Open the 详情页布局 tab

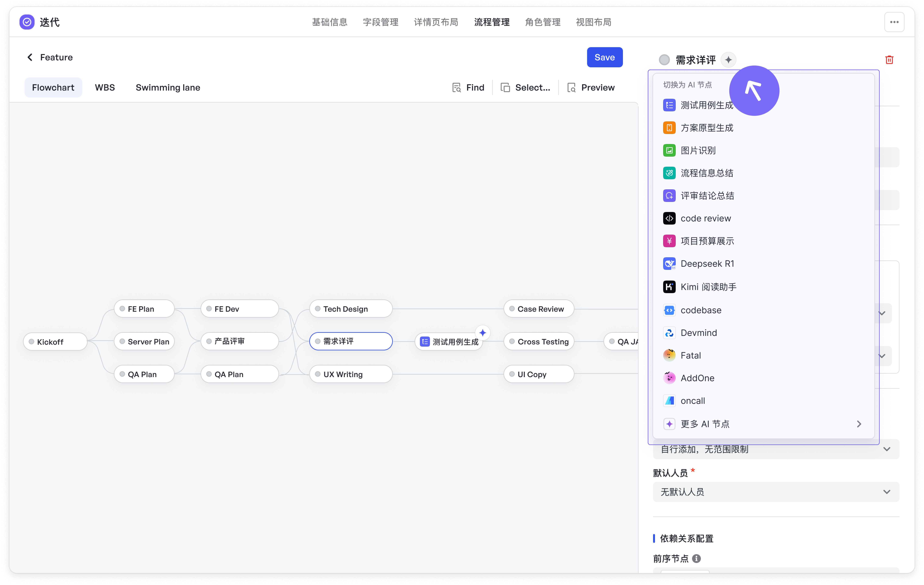[x=436, y=22]
